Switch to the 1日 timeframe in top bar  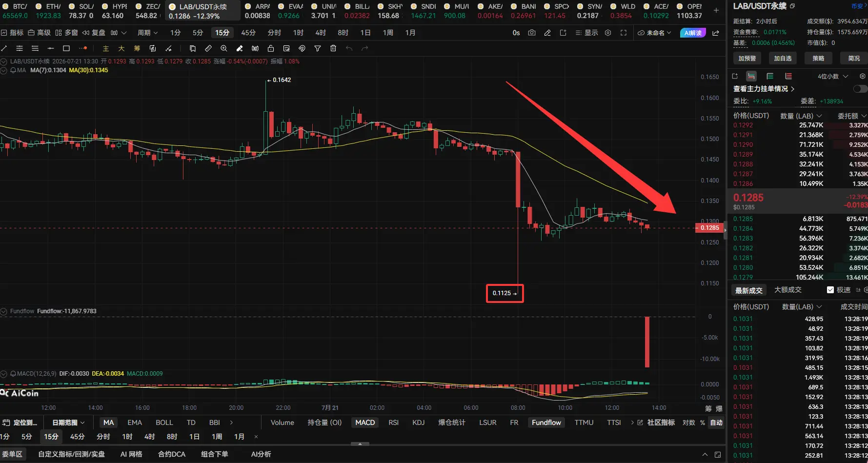pyautogui.click(x=365, y=33)
